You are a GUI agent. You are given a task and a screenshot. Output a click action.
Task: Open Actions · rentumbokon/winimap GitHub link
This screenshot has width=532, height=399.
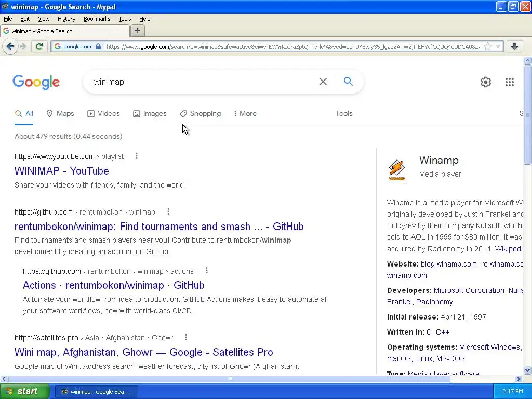[x=113, y=285]
